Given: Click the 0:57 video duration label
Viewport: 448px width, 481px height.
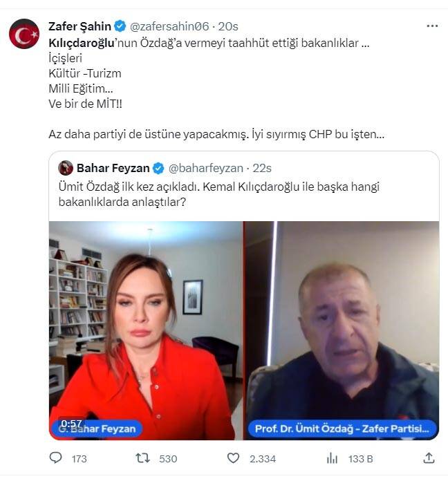Looking at the screenshot, I should click(x=71, y=424).
